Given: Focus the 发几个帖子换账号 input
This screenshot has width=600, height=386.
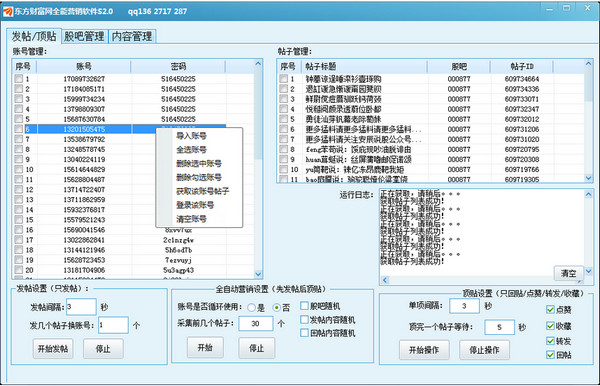Looking at the screenshot, I should tap(113, 325).
